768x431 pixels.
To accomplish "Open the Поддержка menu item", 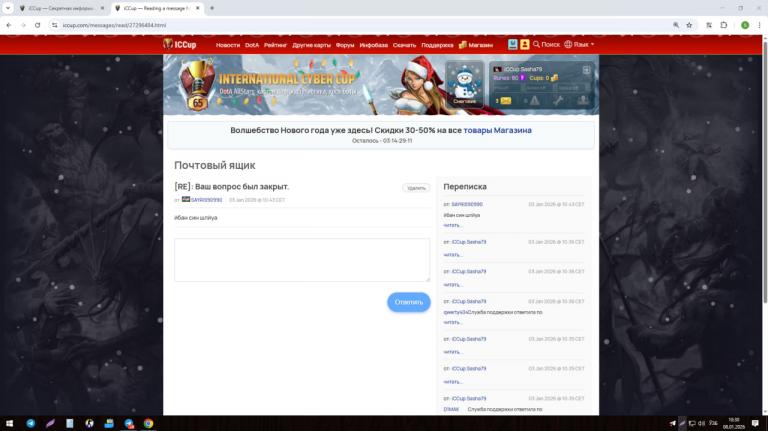I will coord(437,45).
